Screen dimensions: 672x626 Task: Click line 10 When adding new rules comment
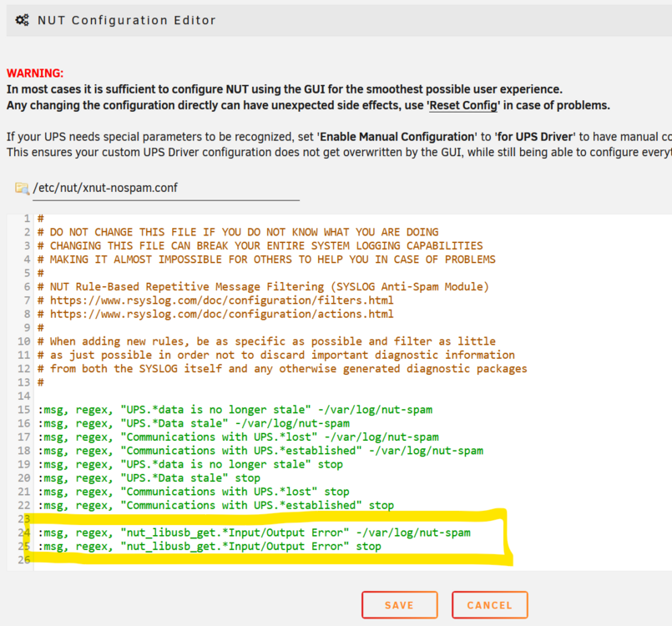click(x=266, y=341)
